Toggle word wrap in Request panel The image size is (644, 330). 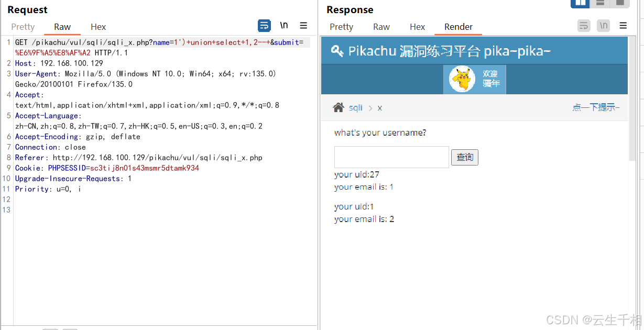[x=265, y=26]
